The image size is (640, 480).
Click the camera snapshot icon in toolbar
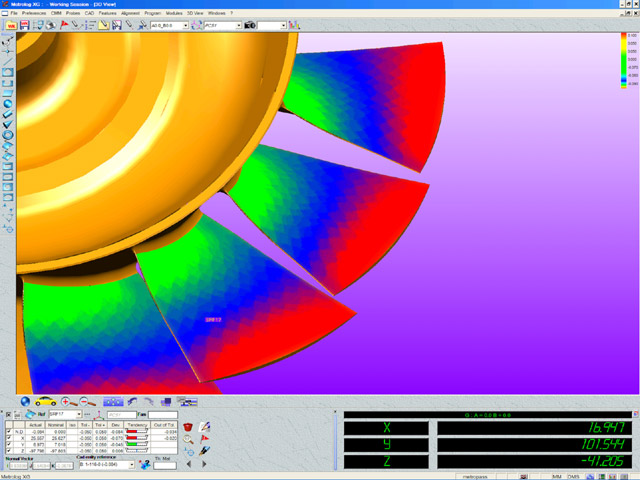(x=249, y=25)
